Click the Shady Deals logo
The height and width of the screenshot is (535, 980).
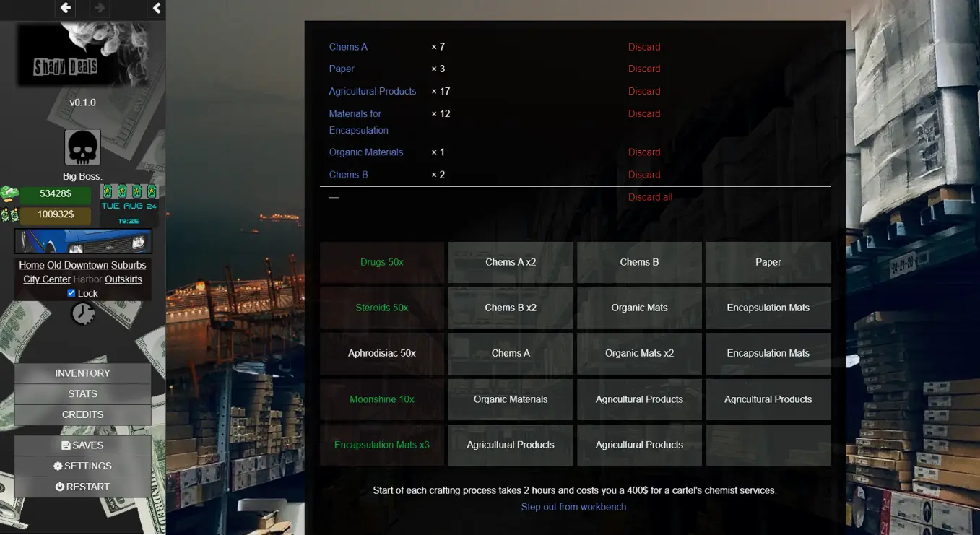tap(66, 67)
